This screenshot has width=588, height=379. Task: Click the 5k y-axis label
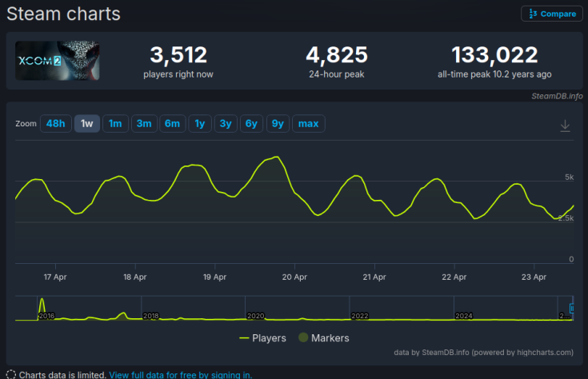point(570,178)
